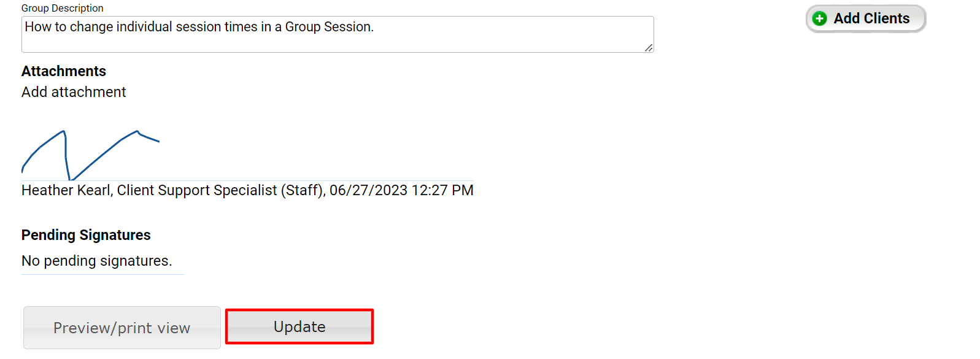Click the green plus icon
Viewport: 980px width, 359px height.
point(819,19)
